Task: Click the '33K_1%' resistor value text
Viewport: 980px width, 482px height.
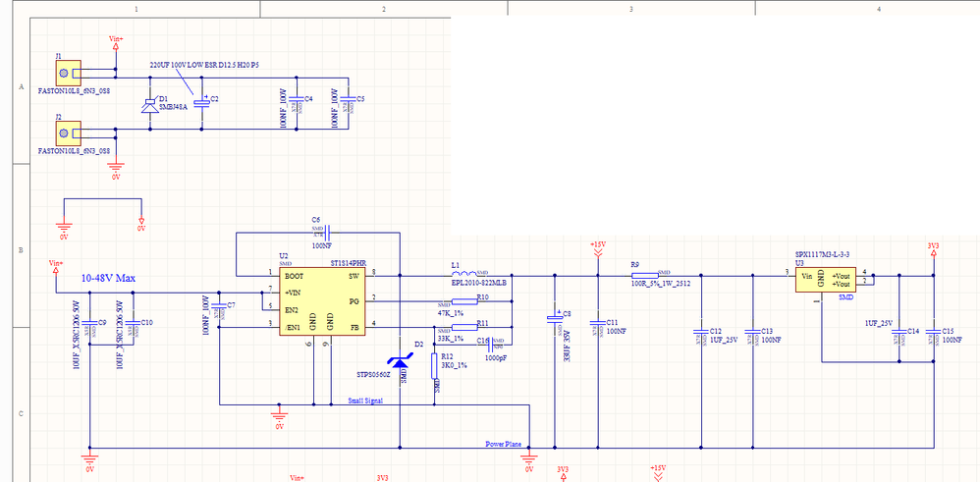Action: (451, 338)
